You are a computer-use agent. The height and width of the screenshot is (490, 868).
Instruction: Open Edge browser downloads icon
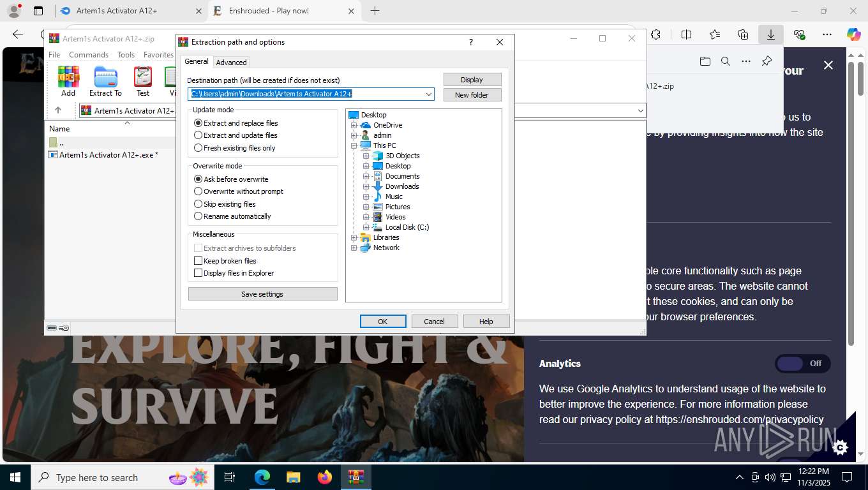click(x=771, y=34)
